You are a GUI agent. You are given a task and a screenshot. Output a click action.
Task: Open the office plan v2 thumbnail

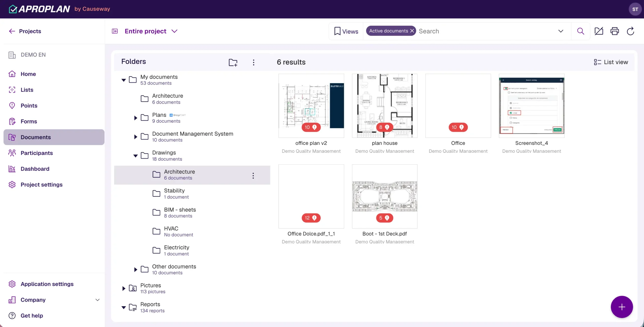click(x=311, y=106)
